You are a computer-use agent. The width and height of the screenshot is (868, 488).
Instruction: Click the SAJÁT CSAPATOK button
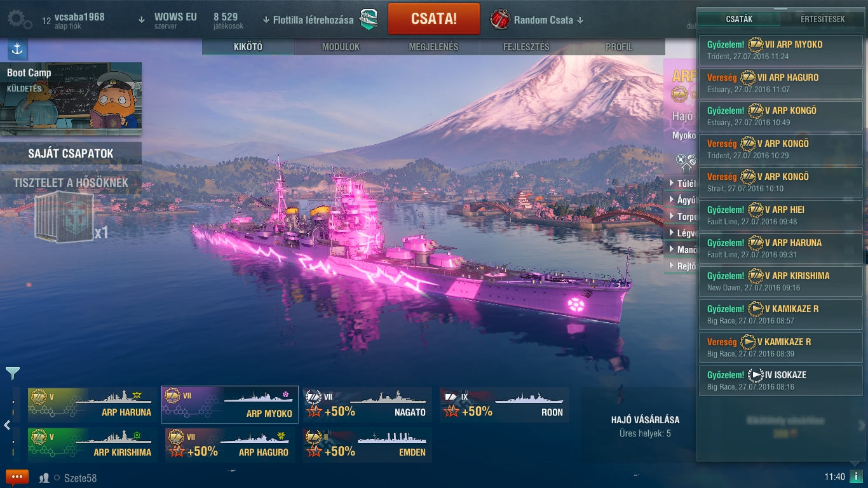coord(71,153)
